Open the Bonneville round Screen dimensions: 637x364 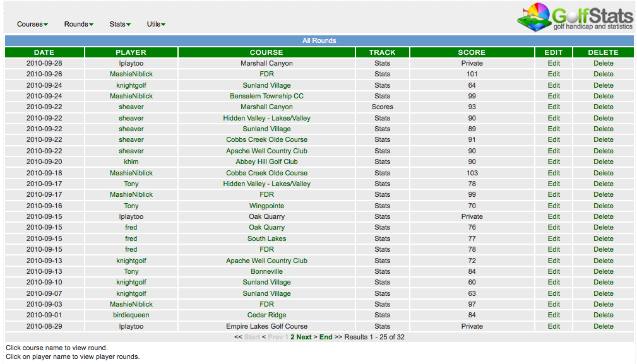click(x=266, y=271)
